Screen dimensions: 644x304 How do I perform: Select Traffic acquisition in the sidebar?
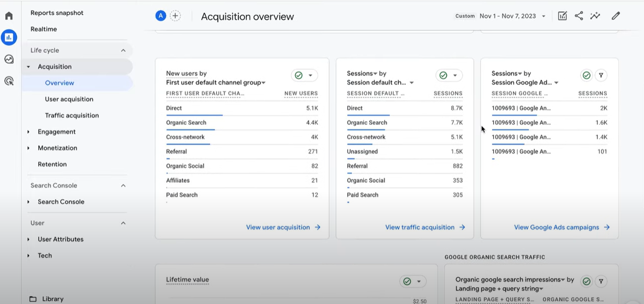coord(72,115)
